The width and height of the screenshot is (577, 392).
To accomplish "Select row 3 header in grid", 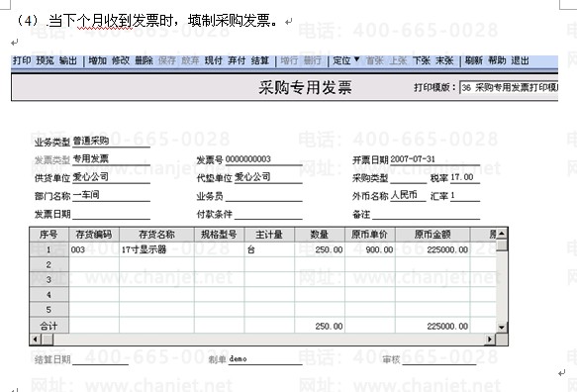I will [x=48, y=280].
